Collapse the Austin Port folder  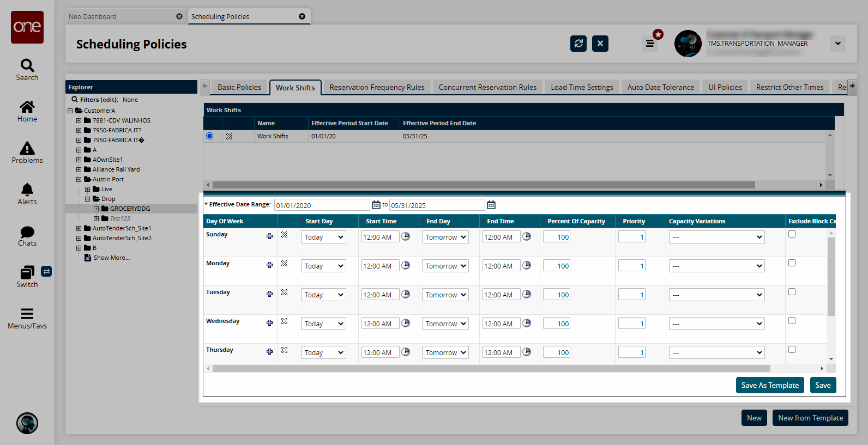pyautogui.click(x=79, y=179)
